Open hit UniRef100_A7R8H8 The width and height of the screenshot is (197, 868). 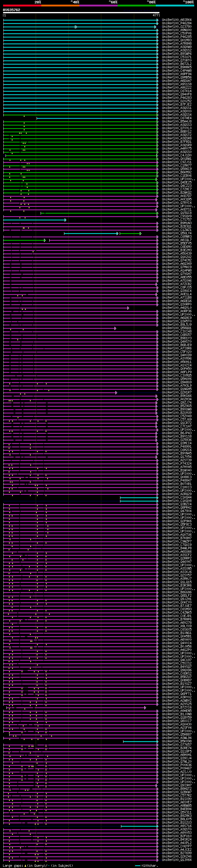pos(177,43)
